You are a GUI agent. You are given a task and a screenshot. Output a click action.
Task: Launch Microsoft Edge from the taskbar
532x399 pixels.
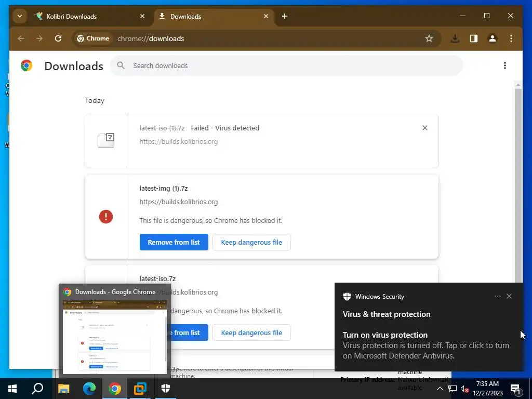tap(89, 389)
